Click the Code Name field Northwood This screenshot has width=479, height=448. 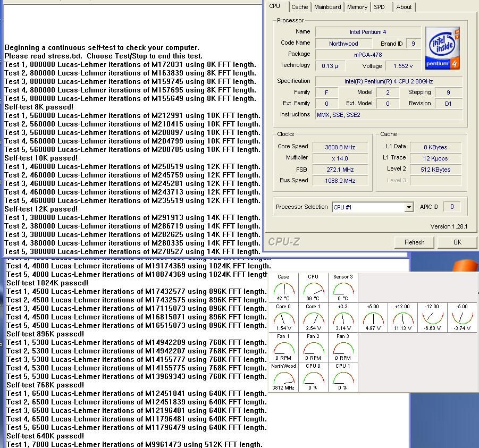[343, 44]
